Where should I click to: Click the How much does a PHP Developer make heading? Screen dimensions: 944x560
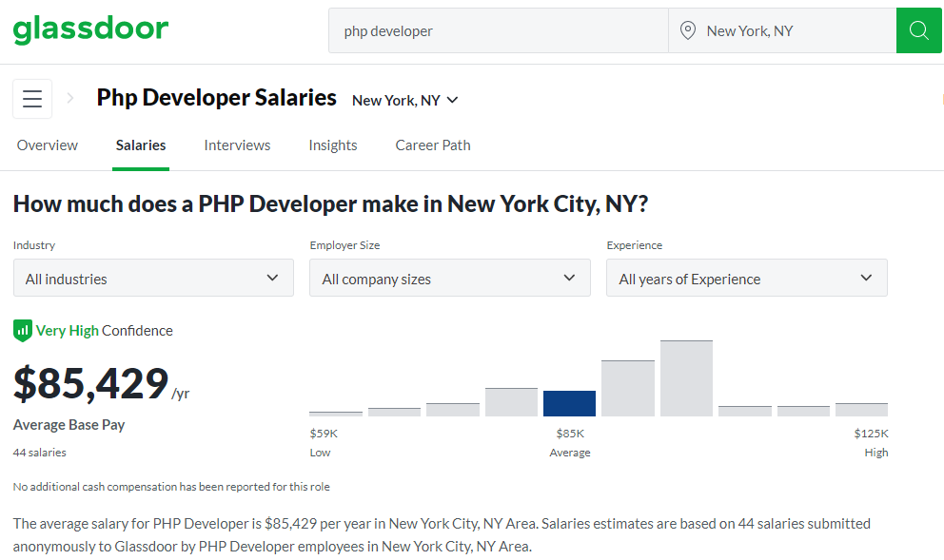(x=330, y=203)
